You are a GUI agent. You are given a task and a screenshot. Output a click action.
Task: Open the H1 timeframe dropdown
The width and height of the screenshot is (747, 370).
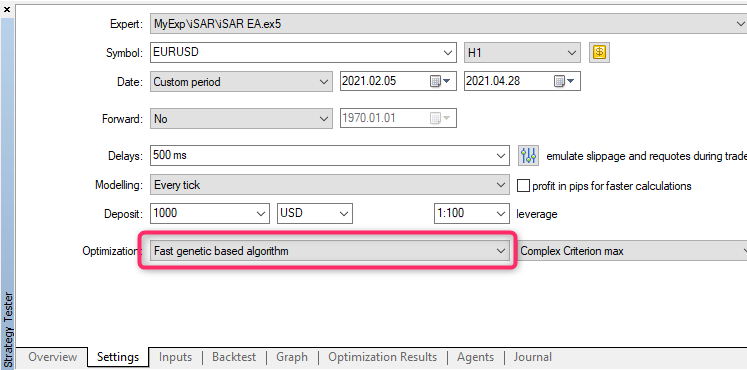tap(522, 52)
